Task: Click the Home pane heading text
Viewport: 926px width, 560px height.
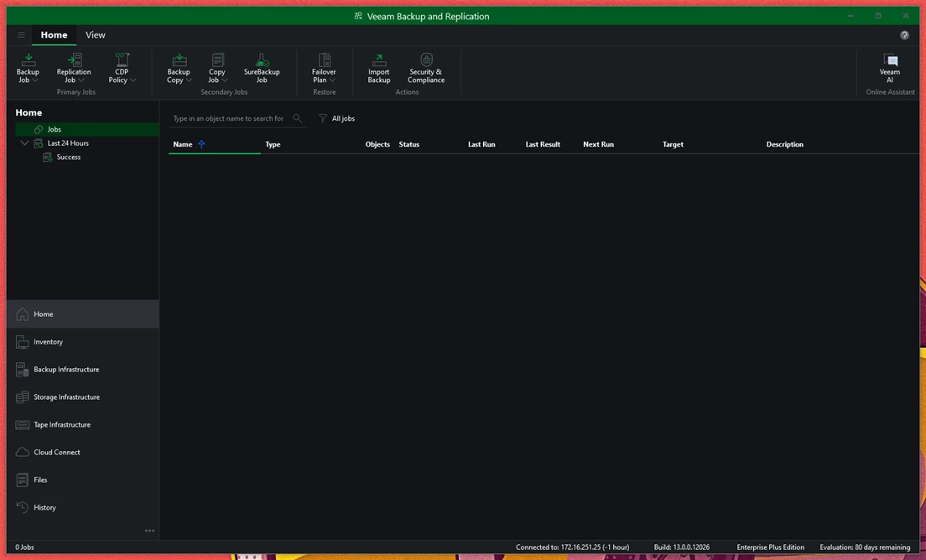Action: [x=29, y=112]
